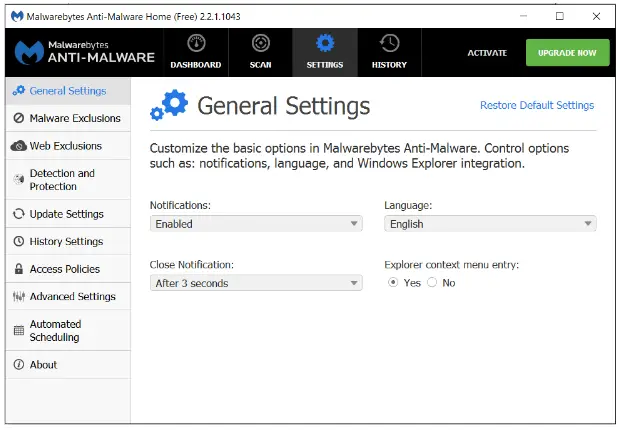The height and width of the screenshot is (430, 620).
Task: Click the Language: label
Action: (408, 205)
